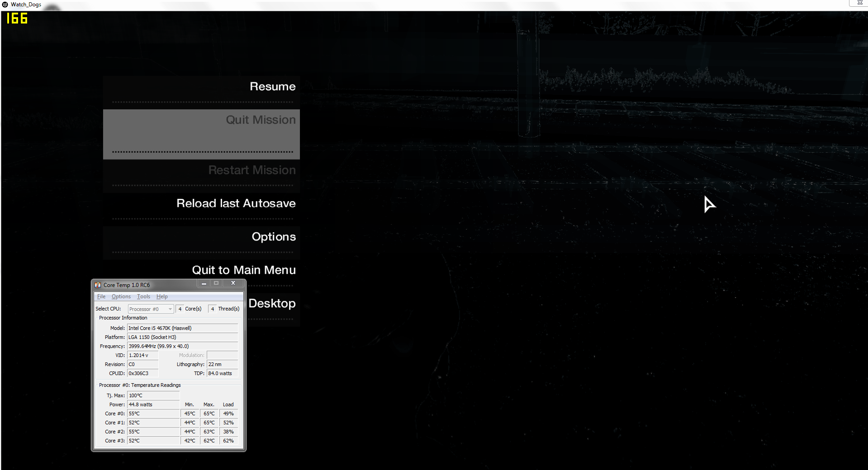
Task: Open Core Temp Options menu
Action: click(x=121, y=297)
